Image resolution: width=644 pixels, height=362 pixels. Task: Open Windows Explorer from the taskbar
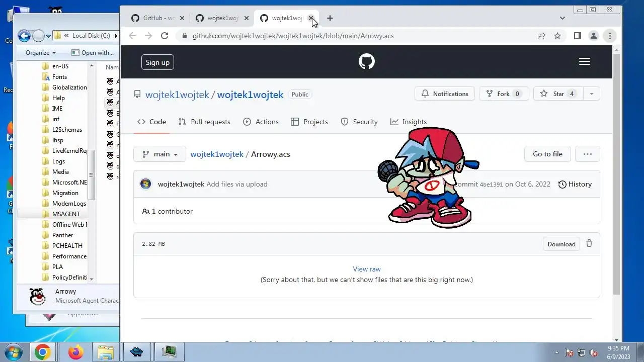coord(105,352)
